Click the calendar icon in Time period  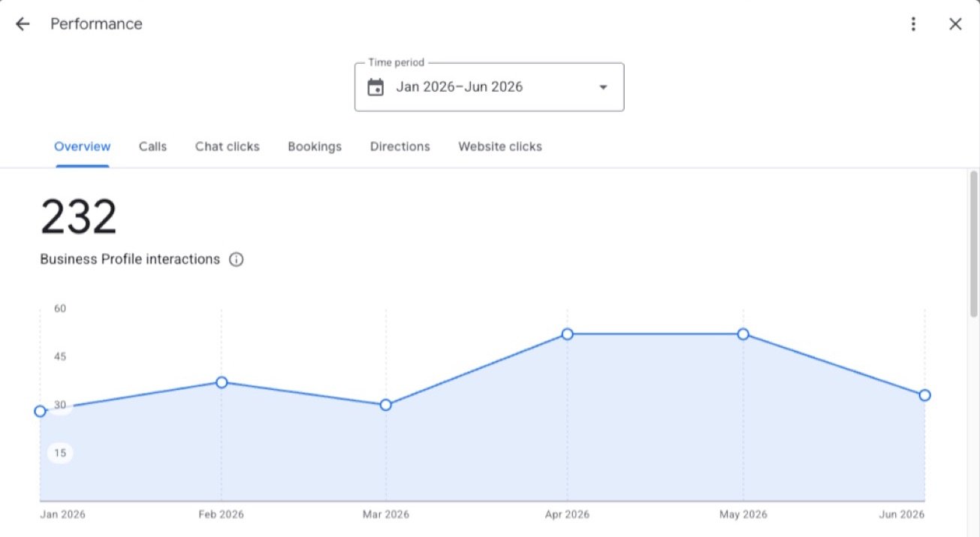(x=375, y=87)
